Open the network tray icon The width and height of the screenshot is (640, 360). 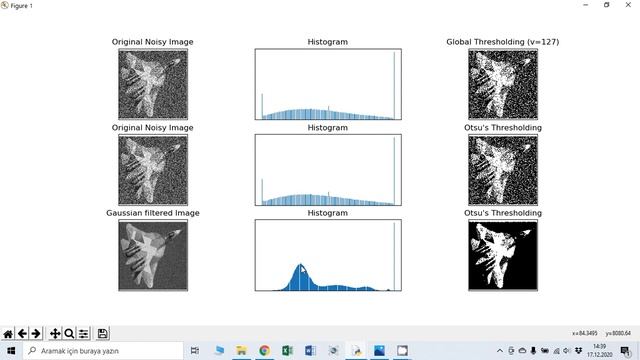point(556,351)
